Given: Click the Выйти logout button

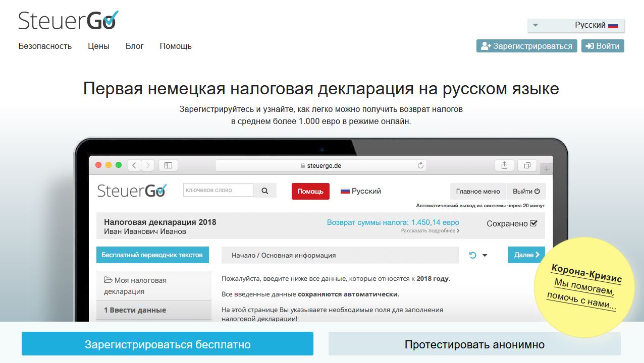Looking at the screenshot, I should (x=526, y=191).
